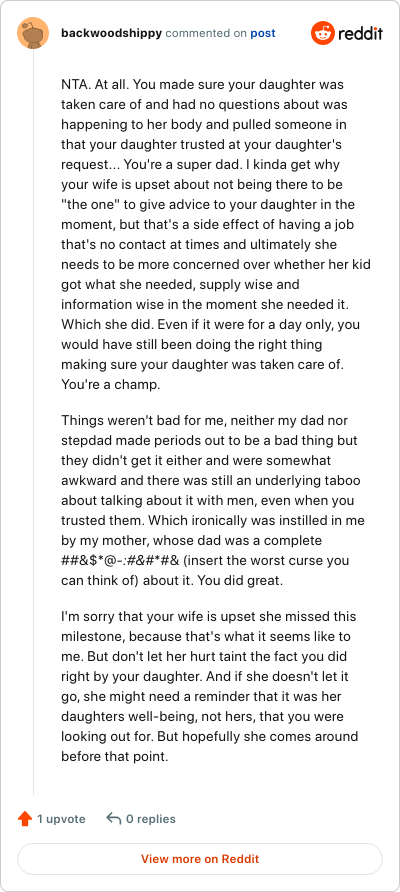
Task: Open the backwoodshippy username profile
Action: click(x=112, y=33)
